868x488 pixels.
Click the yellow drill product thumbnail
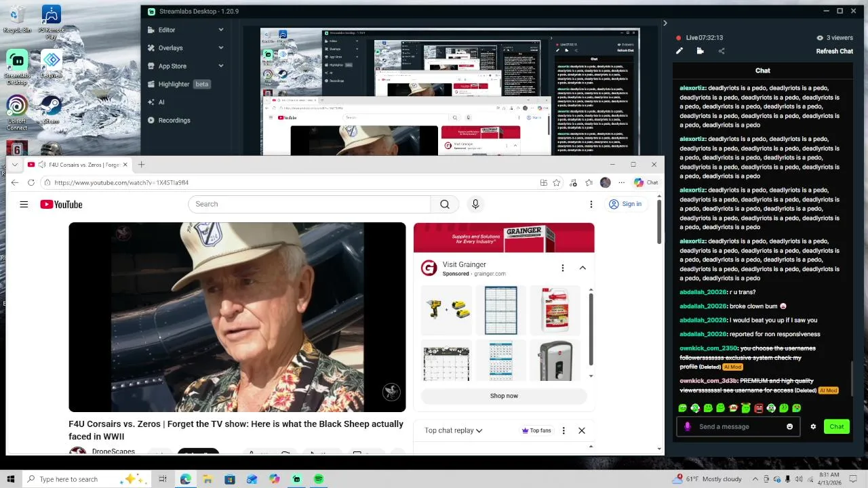coord(446,310)
